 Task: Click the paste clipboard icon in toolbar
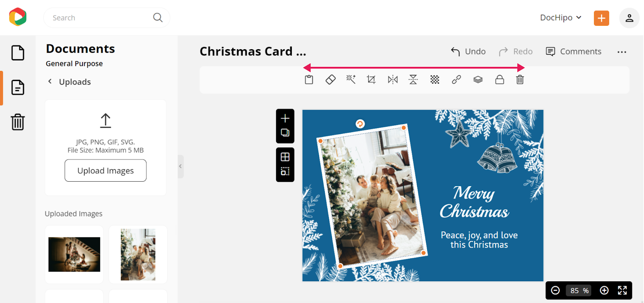click(309, 80)
